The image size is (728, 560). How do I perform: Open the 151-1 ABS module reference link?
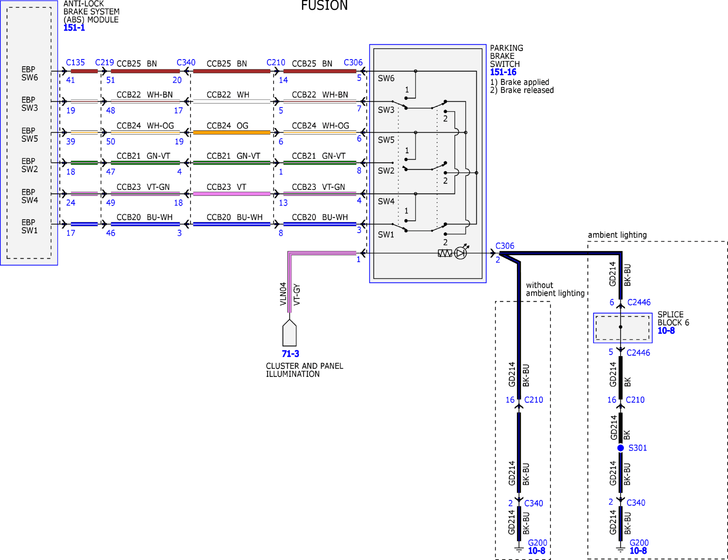click(x=74, y=28)
